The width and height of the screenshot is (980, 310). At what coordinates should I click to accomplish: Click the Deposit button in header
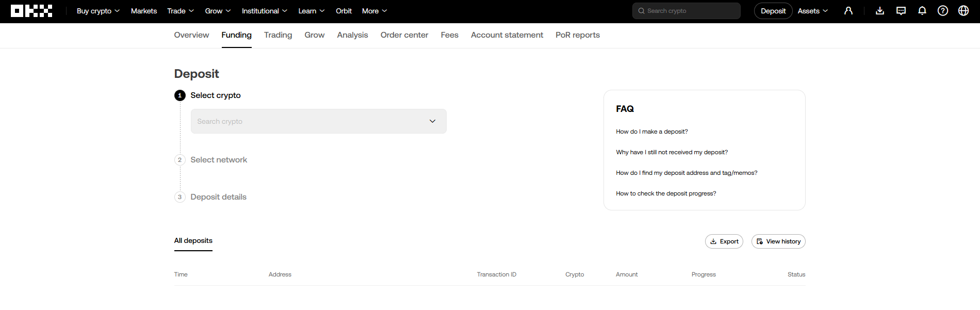(773, 11)
